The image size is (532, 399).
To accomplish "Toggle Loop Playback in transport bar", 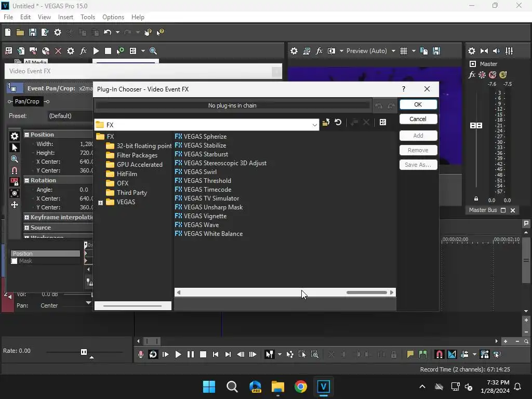I will point(153,354).
